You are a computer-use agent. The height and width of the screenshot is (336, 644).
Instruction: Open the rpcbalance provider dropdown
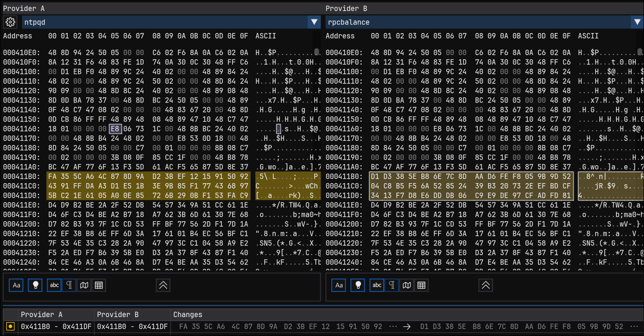(637, 22)
